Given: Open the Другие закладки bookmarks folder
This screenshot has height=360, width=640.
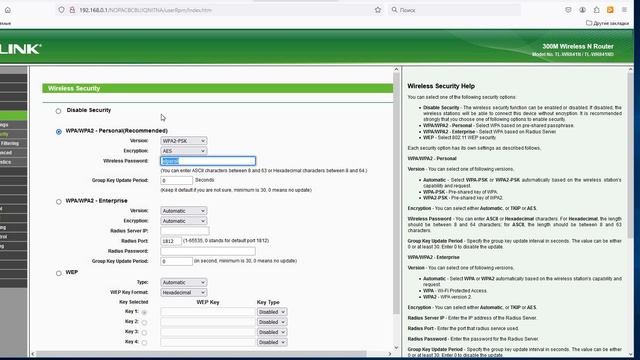Looking at the screenshot, I should pos(607,23).
